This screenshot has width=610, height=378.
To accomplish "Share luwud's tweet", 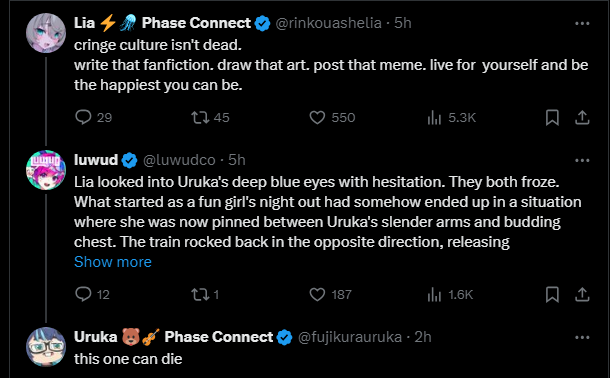I will tap(582, 294).
